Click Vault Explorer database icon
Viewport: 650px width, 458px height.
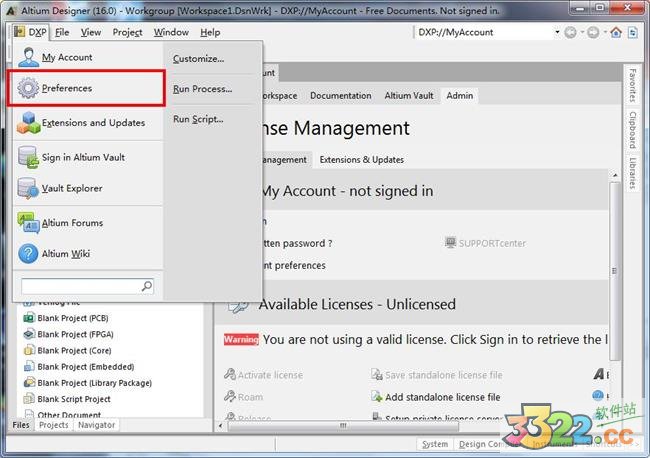(x=28, y=188)
